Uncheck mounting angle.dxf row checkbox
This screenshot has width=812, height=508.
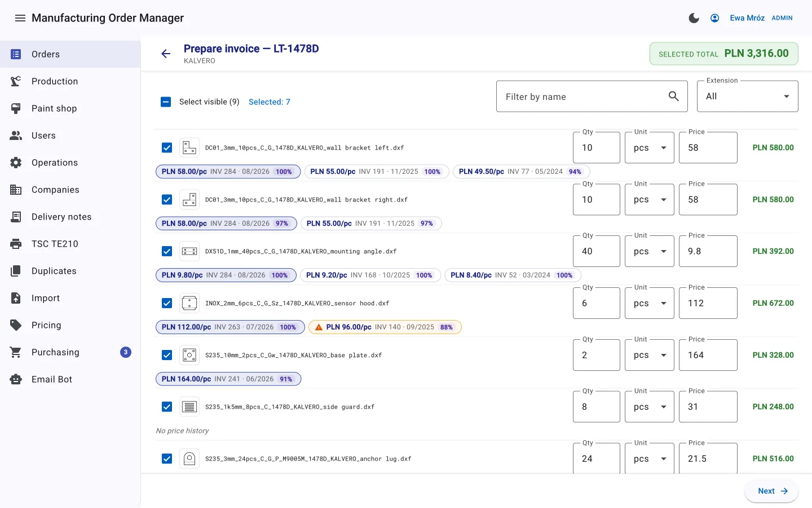click(167, 251)
